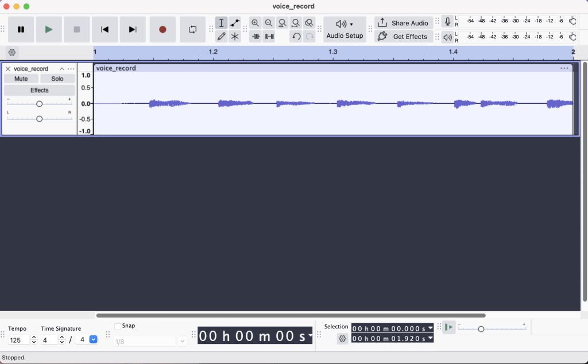The height and width of the screenshot is (364, 588).
Task: Skip to start of track
Action: (x=105, y=29)
